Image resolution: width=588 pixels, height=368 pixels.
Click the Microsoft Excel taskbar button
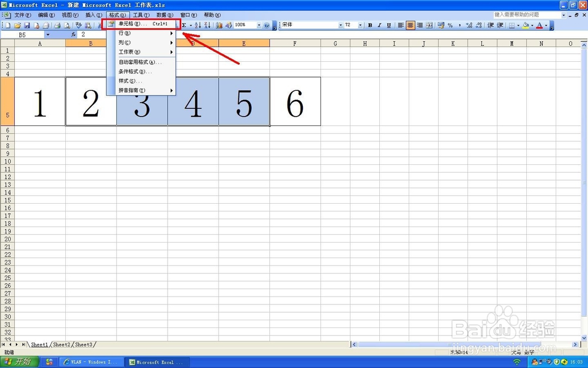pos(158,362)
